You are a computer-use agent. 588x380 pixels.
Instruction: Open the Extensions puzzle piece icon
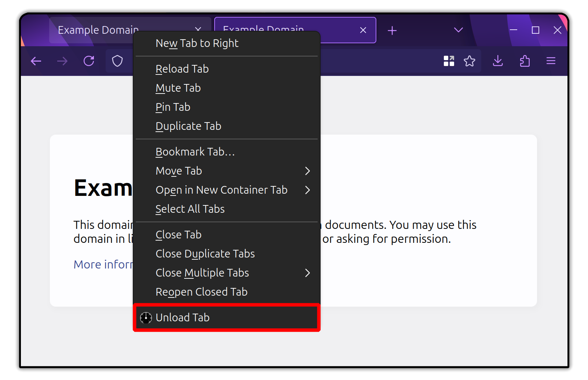525,61
